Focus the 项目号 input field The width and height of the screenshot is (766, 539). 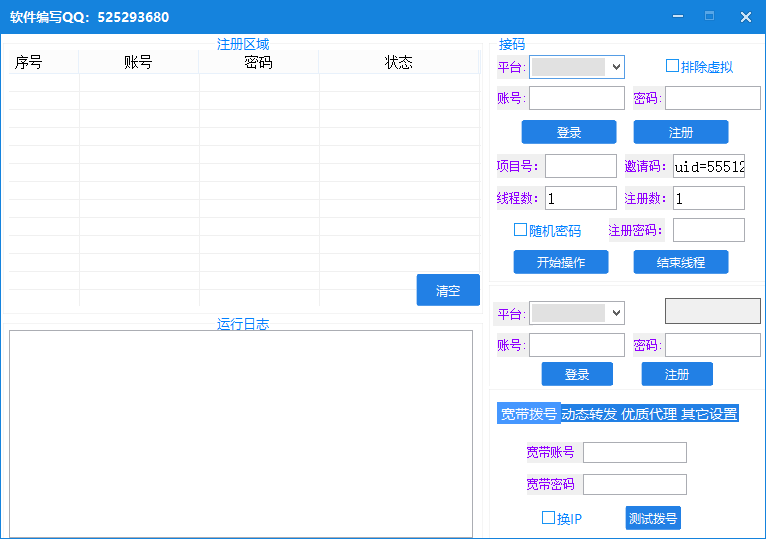tap(580, 166)
